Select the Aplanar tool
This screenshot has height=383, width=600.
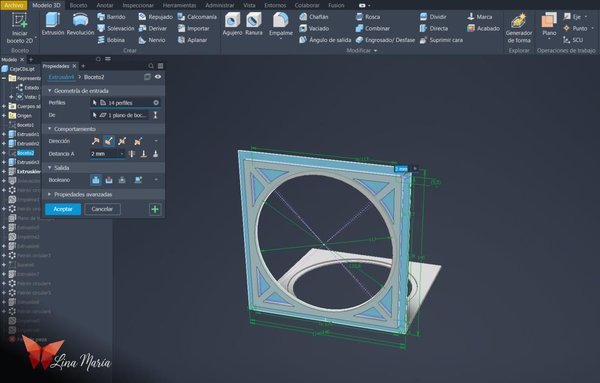pyautogui.click(x=192, y=40)
